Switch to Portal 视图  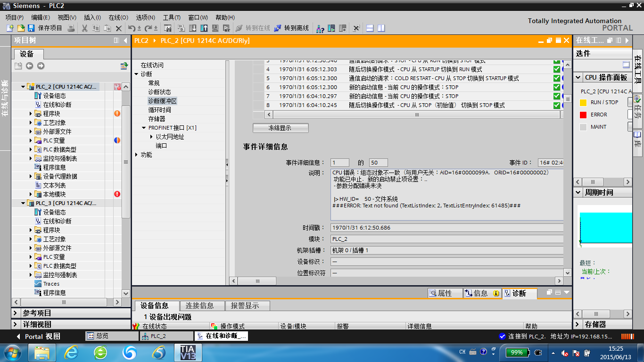point(39,337)
